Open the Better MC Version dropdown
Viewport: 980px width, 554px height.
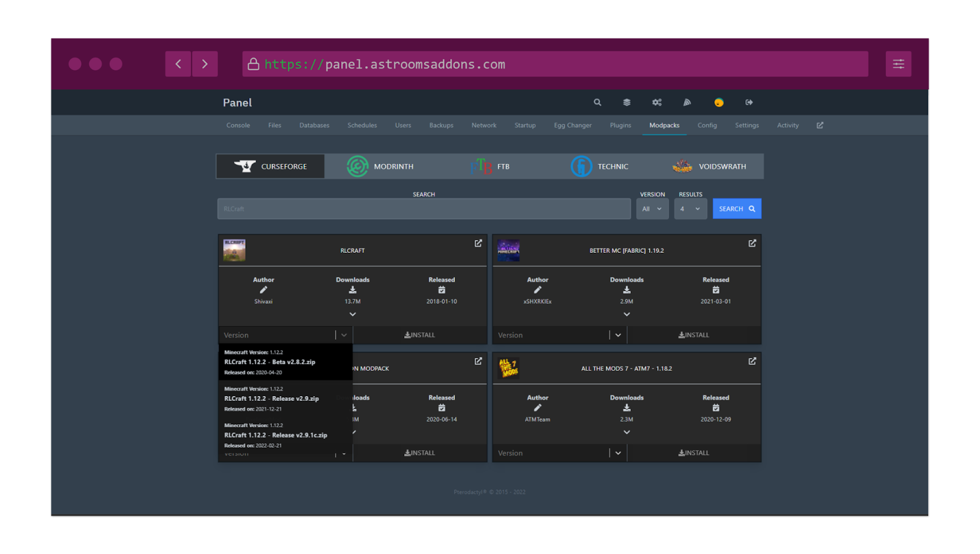559,335
